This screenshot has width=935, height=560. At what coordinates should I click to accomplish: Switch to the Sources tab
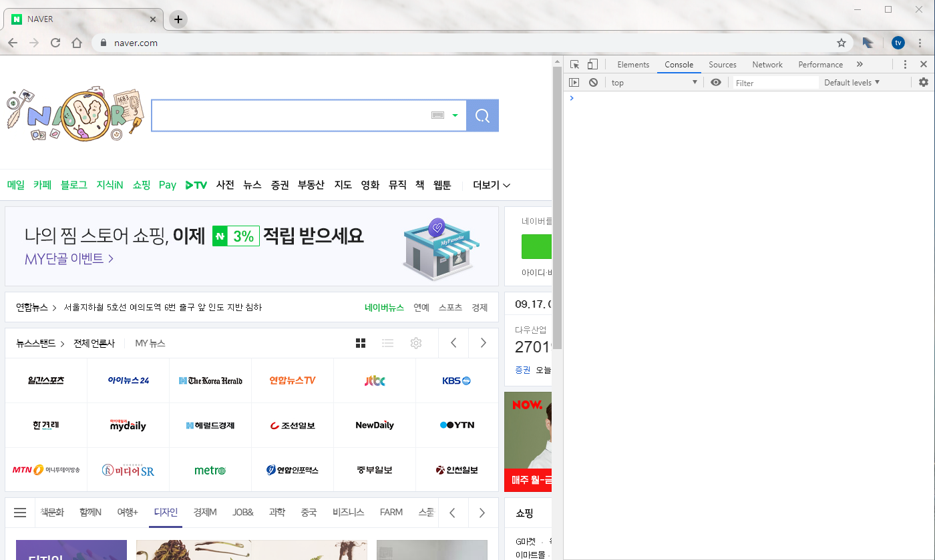[723, 65]
